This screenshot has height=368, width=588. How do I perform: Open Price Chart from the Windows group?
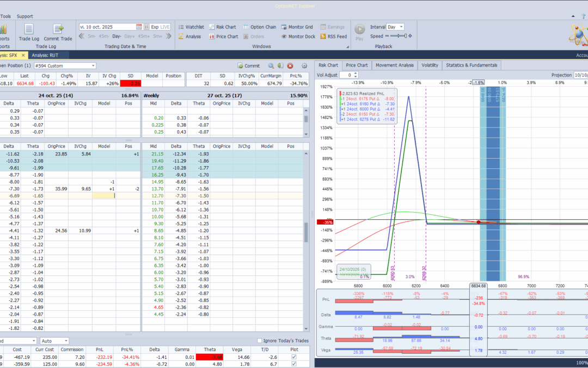click(224, 37)
